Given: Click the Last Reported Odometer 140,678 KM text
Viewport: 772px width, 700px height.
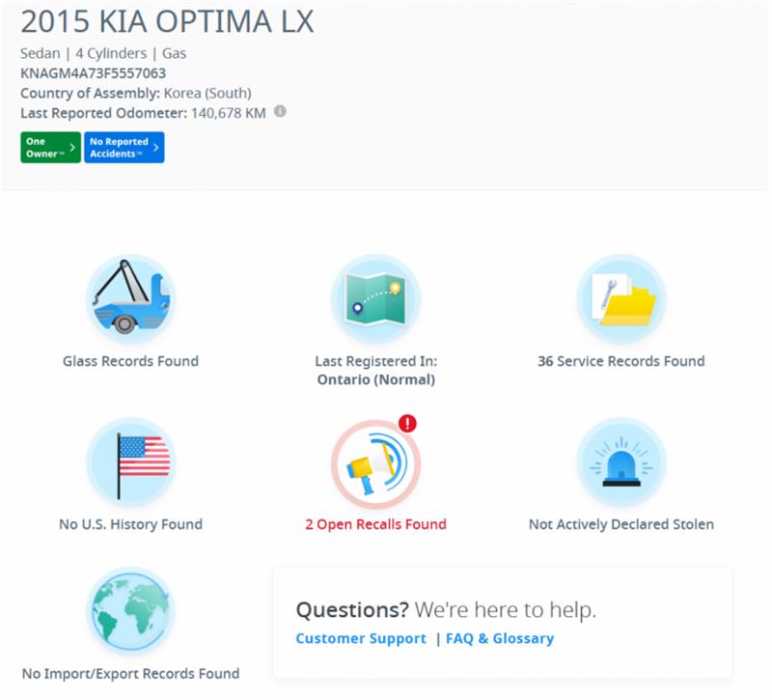Looking at the screenshot, I should coord(143,113).
